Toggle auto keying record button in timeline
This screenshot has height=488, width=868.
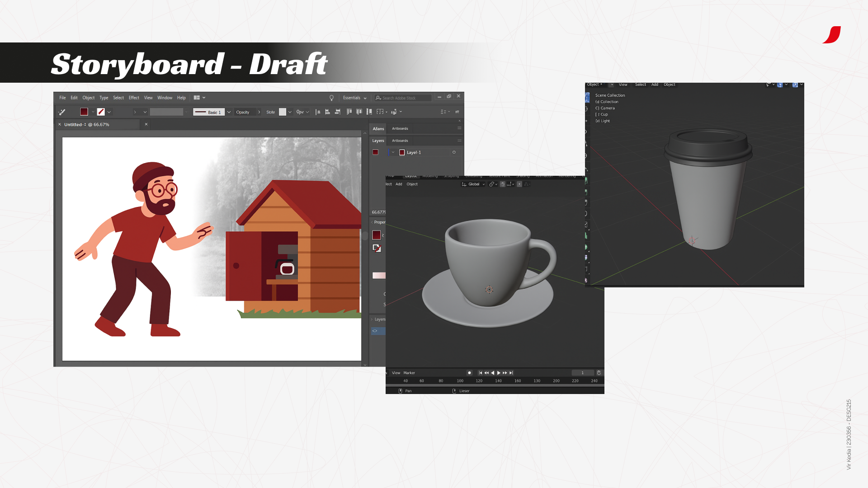(x=469, y=373)
